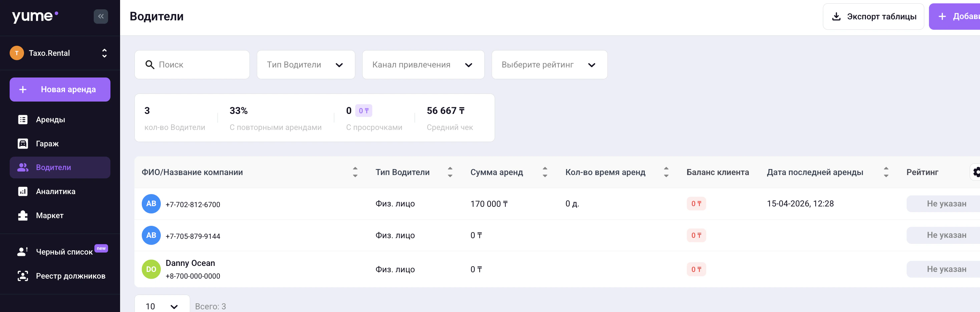Sort by Тип Водители column arrows
Viewport: 980px width, 312px height.
[x=450, y=172]
